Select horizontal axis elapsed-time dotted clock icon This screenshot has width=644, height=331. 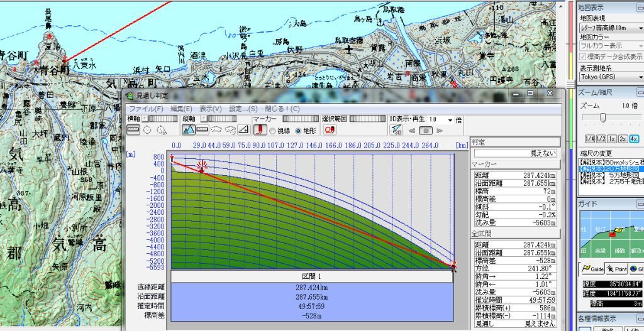pyautogui.click(x=162, y=129)
